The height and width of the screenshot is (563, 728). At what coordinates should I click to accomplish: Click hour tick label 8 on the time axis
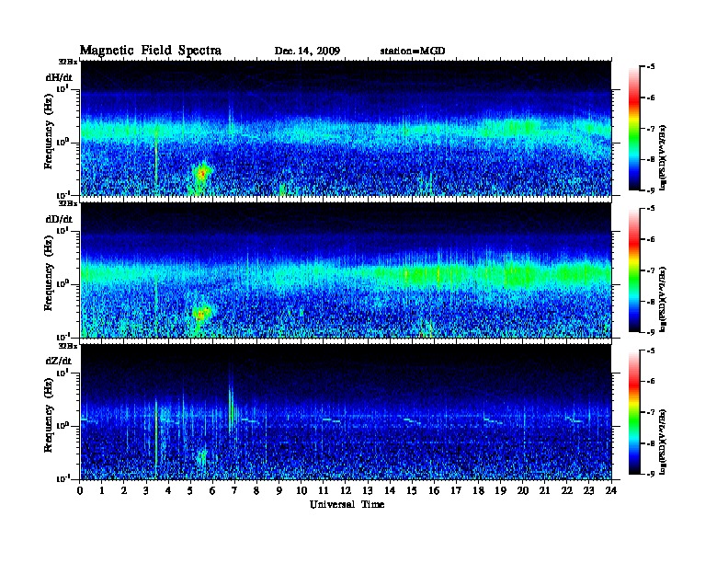256,490
